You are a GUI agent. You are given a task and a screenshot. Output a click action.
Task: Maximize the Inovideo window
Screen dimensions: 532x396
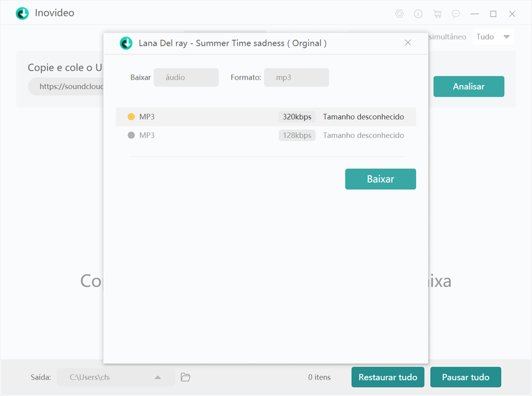click(494, 14)
